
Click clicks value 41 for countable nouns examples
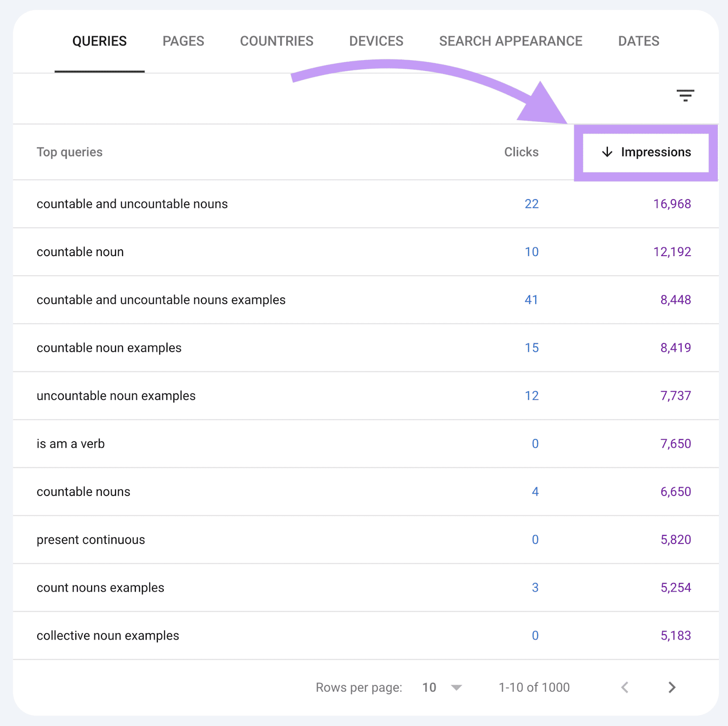tap(531, 300)
